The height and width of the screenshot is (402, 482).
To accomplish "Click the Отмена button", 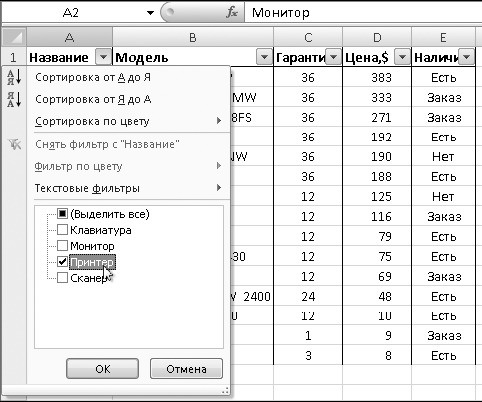I will point(186,369).
